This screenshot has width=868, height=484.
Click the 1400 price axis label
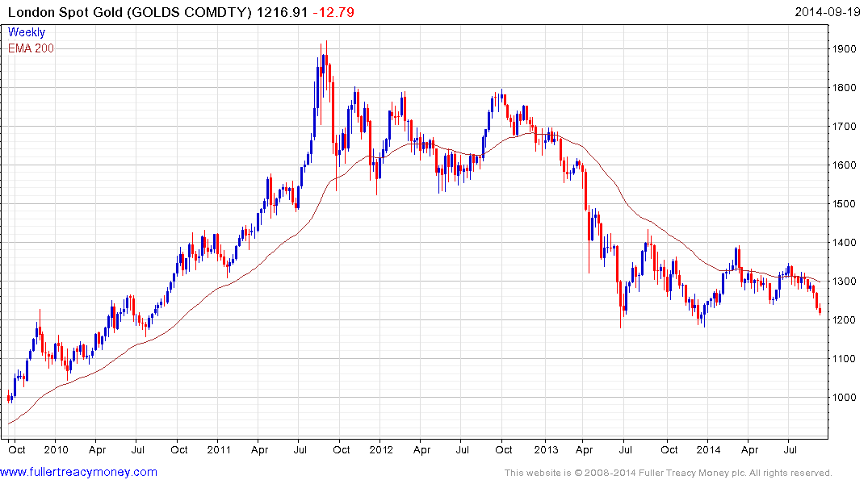845,242
